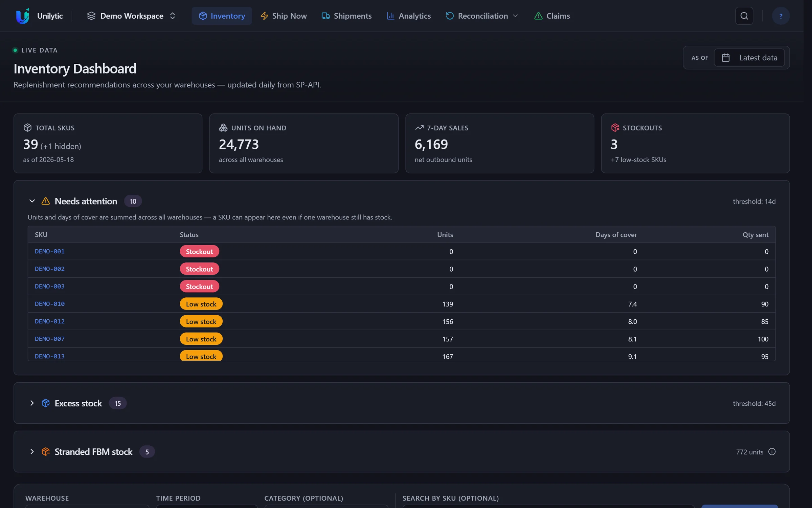Click the Live Data status indicator
Image resolution: width=812 pixels, height=508 pixels.
(x=35, y=50)
